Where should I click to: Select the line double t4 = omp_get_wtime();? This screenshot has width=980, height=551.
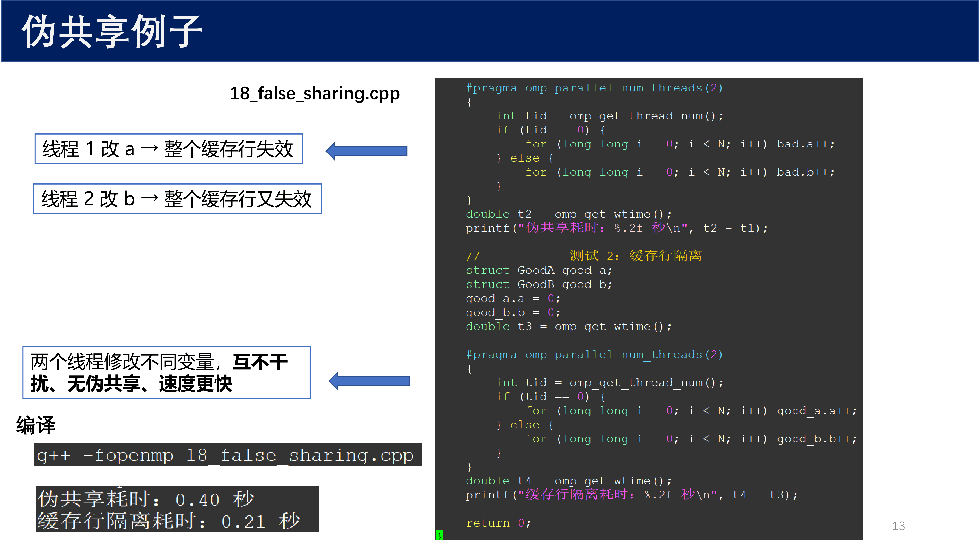coord(569,481)
